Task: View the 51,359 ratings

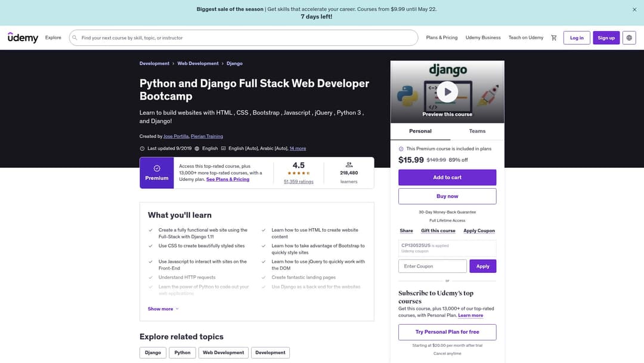Action: pos(299,181)
